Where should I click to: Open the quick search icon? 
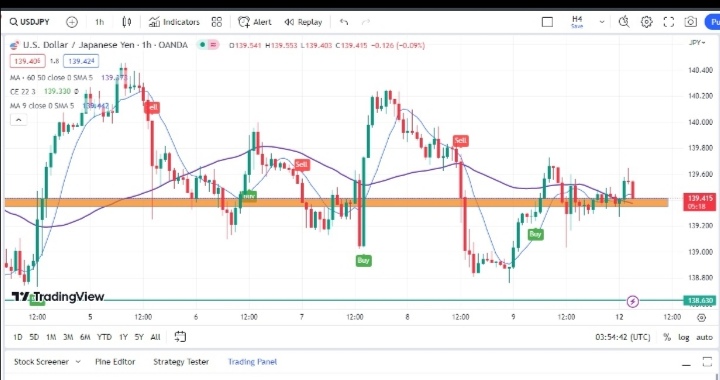(x=624, y=22)
